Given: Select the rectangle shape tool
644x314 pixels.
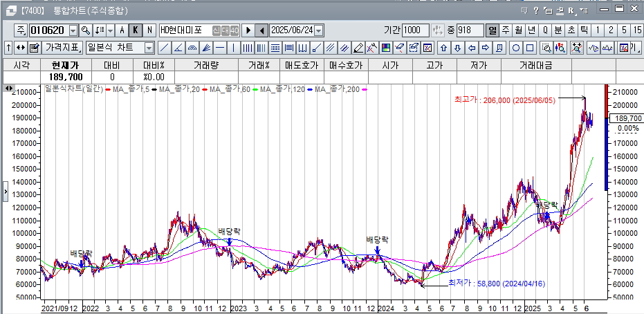Looking at the screenshot, I should [x=530, y=48].
